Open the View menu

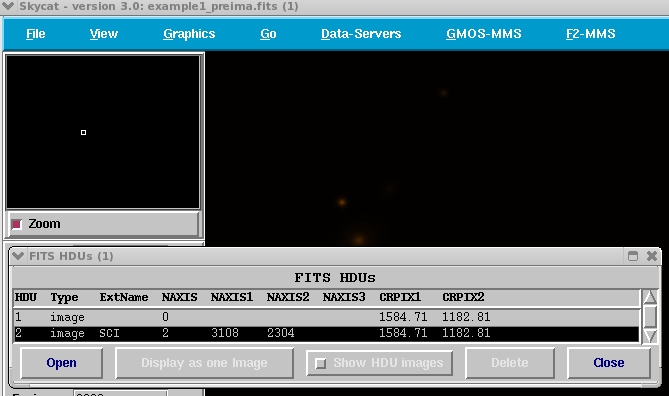click(104, 34)
